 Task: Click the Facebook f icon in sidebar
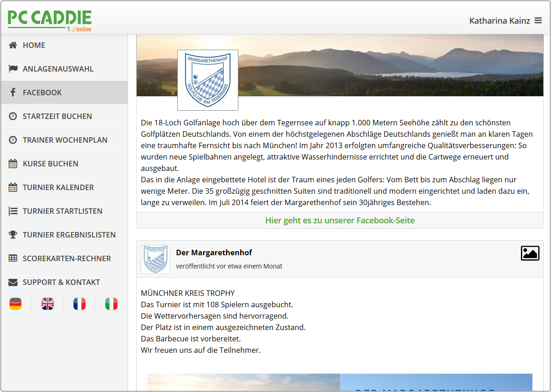point(13,93)
